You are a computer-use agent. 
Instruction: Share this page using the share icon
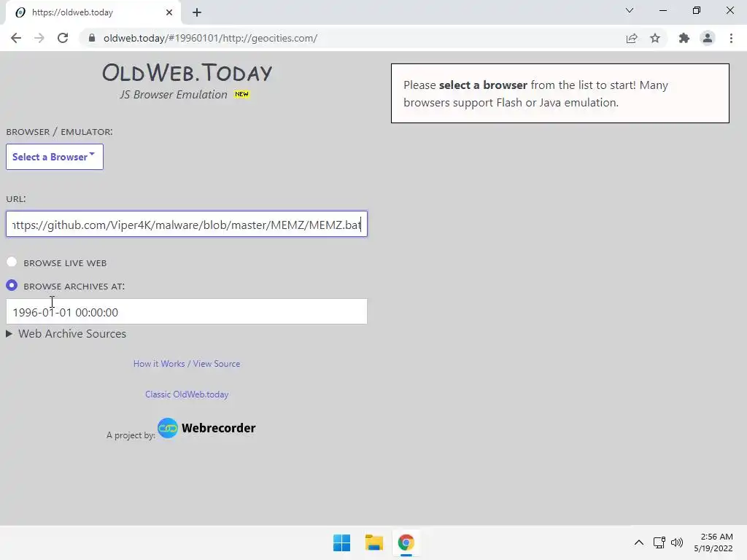tap(632, 38)
